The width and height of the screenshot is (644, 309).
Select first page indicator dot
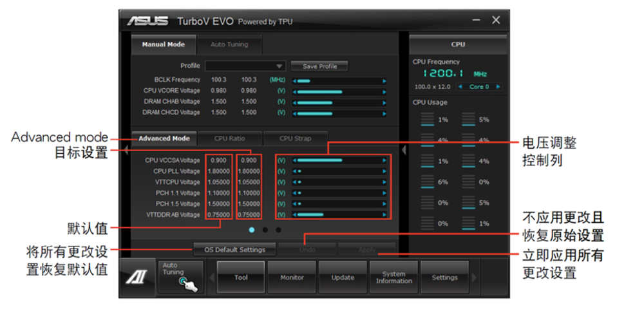(252, 230)
